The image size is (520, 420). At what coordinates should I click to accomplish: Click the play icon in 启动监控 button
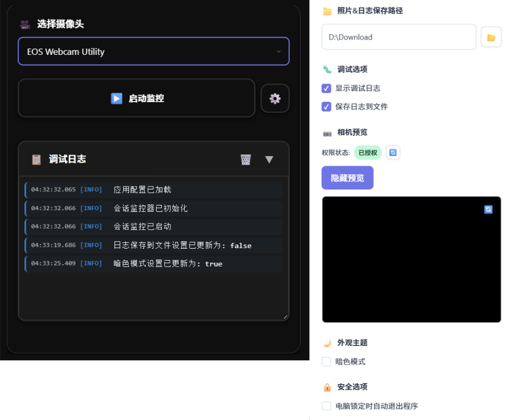[116, 98]
